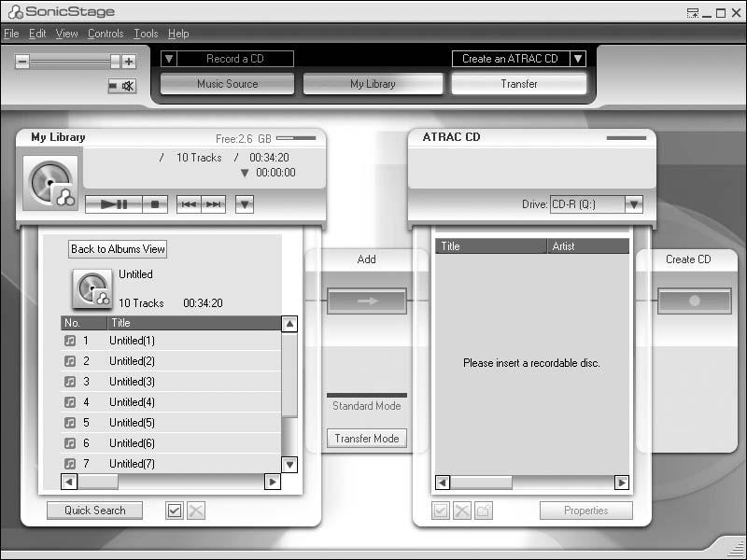Viewport: 747px width, 560px height.
Task: Select track Untitled(1) in the list
Action: pos(171,341)
